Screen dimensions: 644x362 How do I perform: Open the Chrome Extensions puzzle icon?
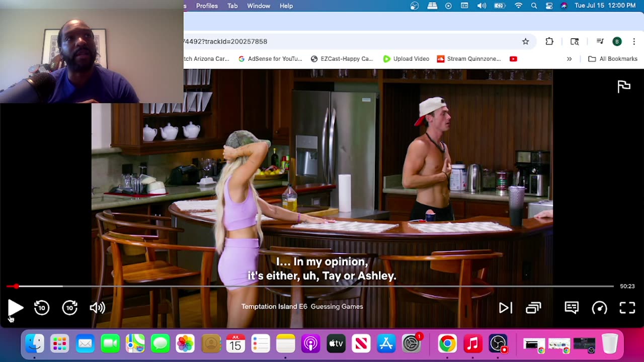(x=549, y=42)
